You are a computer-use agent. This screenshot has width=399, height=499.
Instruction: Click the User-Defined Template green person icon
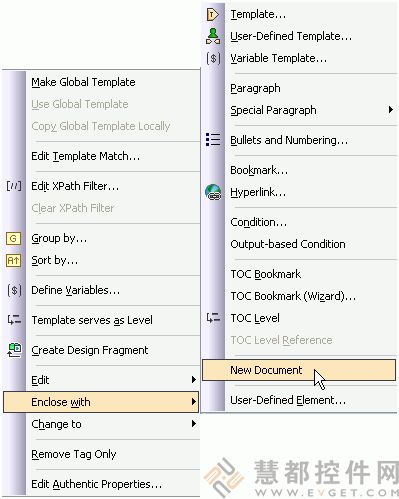point(213,36)
